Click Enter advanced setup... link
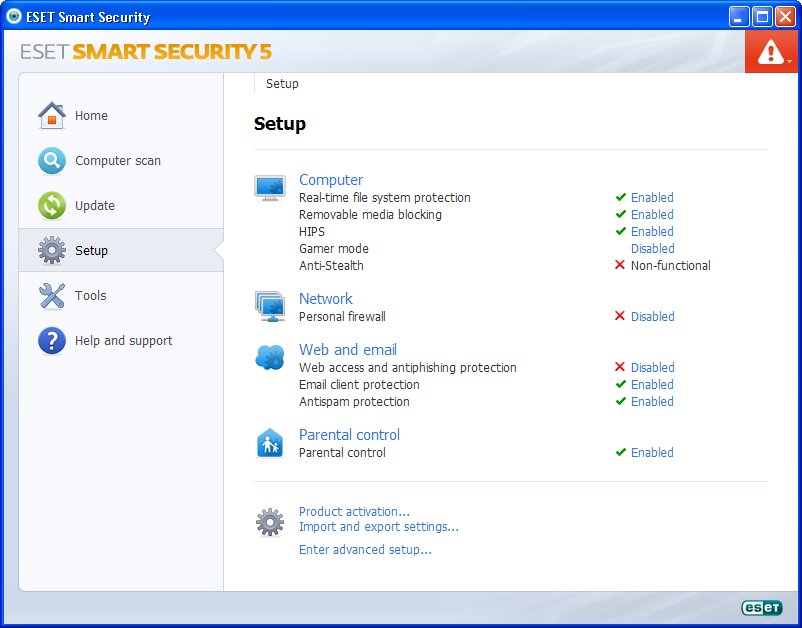 pos(365,550)
